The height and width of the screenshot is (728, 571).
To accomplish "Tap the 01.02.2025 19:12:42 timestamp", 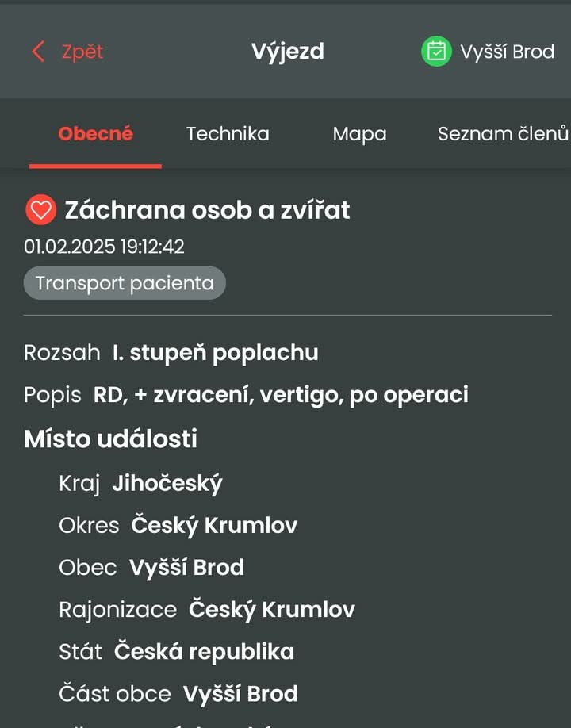I will point(104,247).
